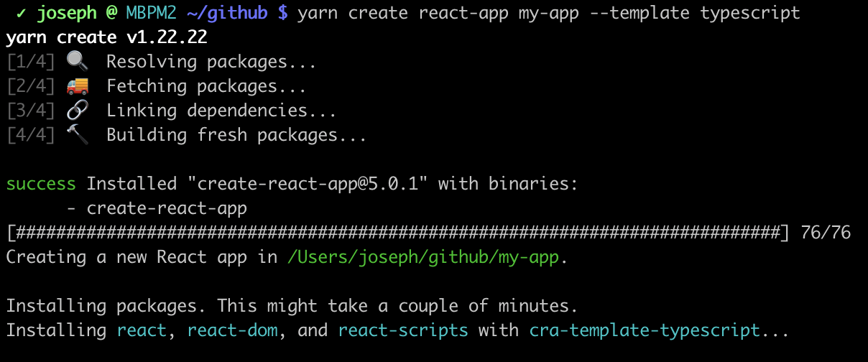Click the hammer icon beside Building fresh packages
The height and width of the screenshot is (362, 868).
coord(77,135)
